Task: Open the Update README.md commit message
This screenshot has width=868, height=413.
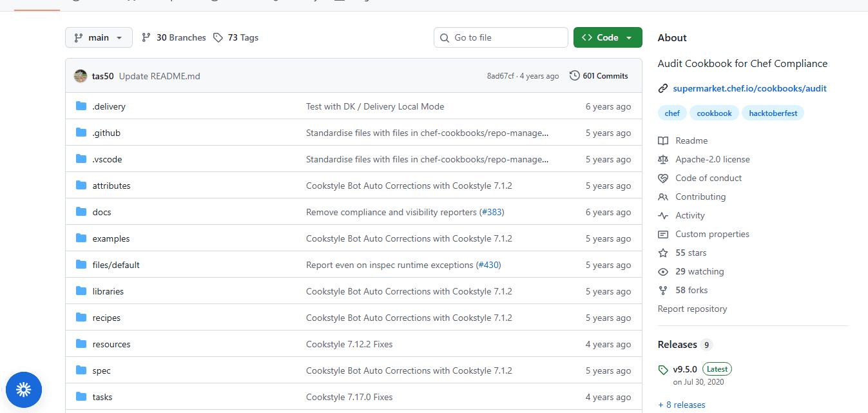Action: 160,76
